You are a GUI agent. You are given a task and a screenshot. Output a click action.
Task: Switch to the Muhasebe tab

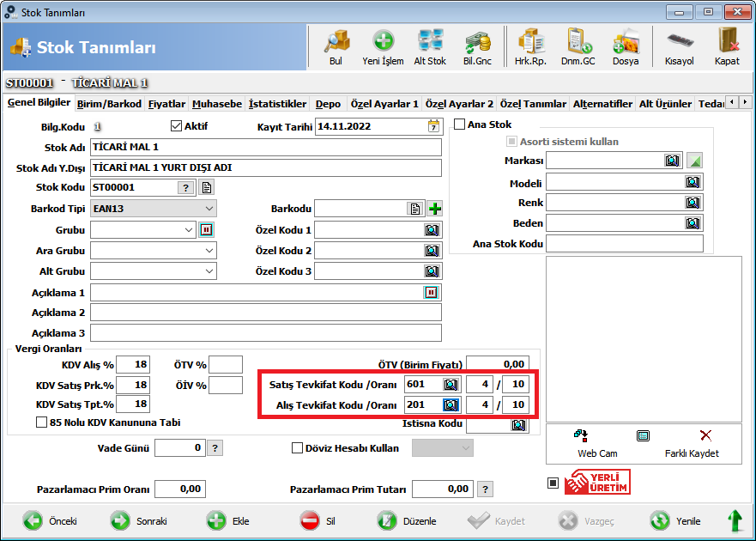[x=217, y=104]
